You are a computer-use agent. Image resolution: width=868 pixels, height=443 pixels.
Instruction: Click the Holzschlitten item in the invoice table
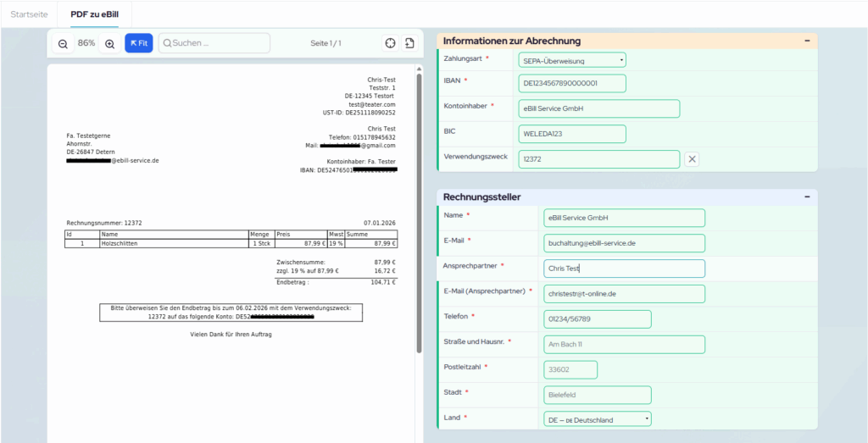(x=119, y=243)
